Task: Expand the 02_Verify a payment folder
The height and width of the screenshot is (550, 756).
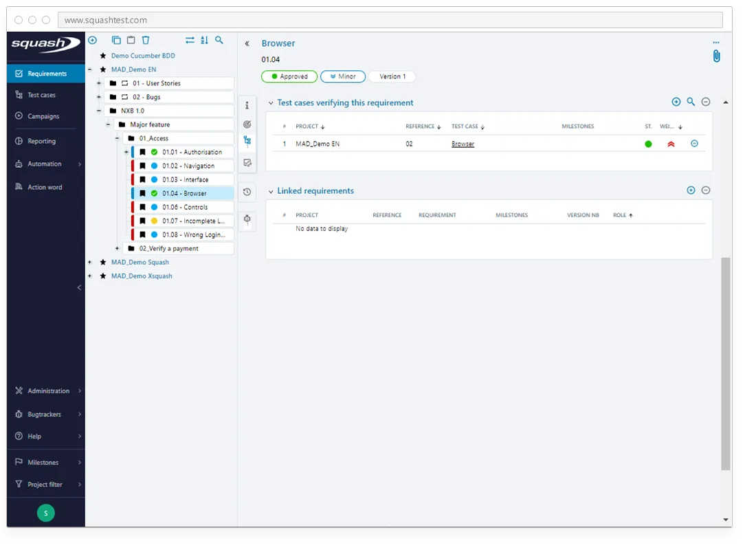Action: tap(117, 248)
